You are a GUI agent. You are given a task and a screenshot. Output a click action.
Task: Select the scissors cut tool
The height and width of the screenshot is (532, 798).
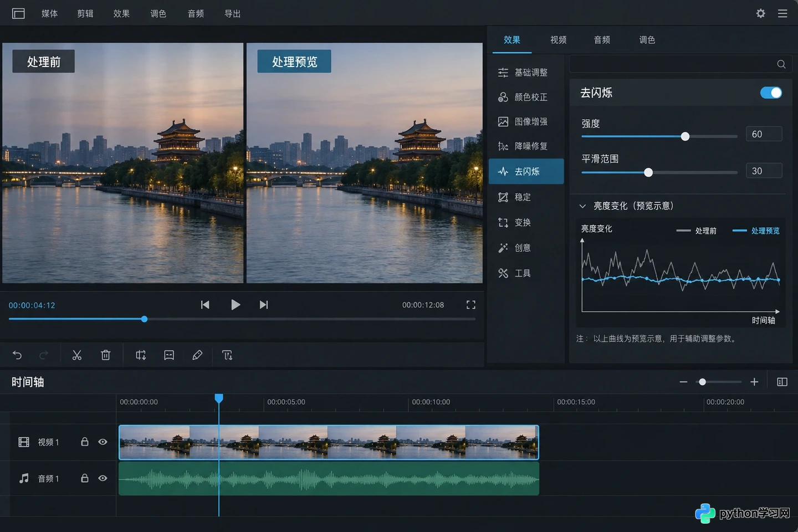click(x=77, y=355)
